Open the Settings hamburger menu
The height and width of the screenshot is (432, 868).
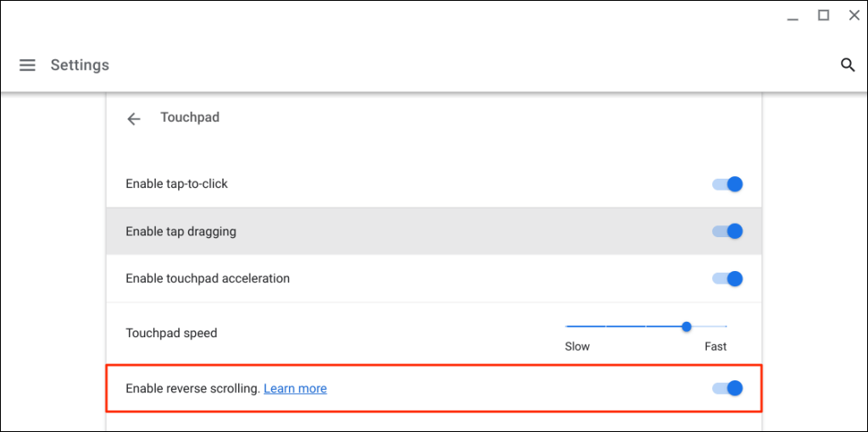(x=27, y=65)
